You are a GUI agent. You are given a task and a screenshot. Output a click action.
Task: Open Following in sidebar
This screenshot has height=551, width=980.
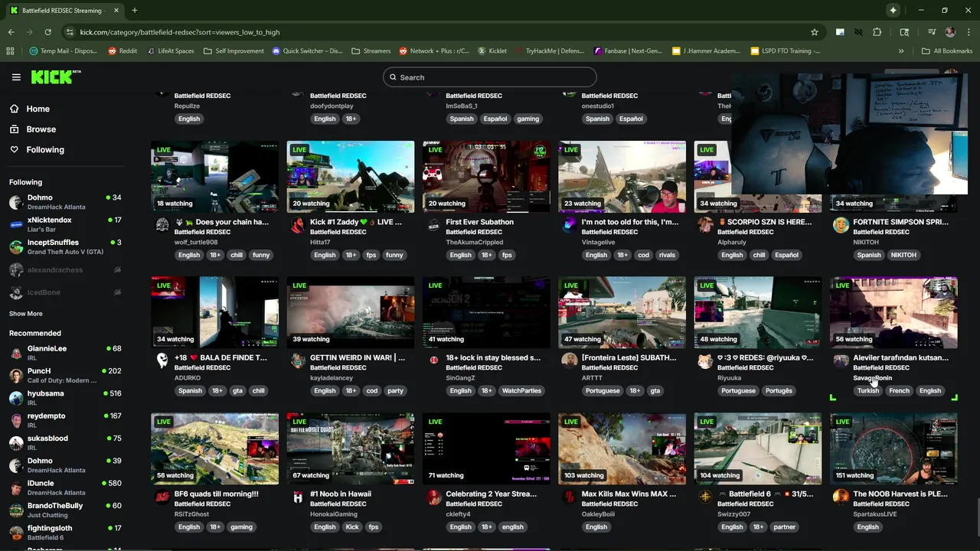tap(45, 150)
